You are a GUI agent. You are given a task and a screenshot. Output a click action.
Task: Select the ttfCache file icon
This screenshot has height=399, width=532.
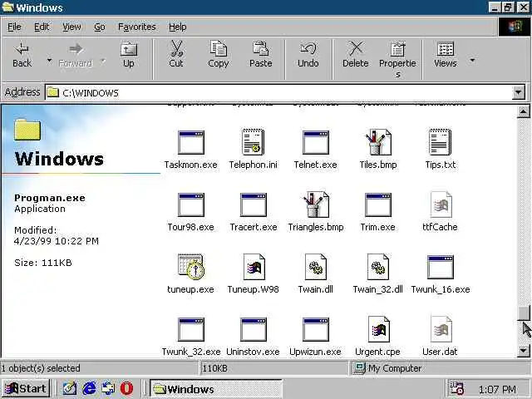441,204
